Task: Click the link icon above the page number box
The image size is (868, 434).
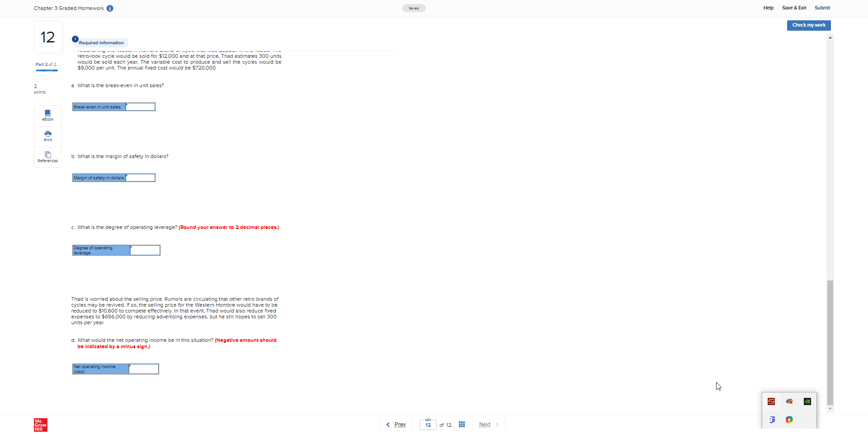Action: (428, 419)
